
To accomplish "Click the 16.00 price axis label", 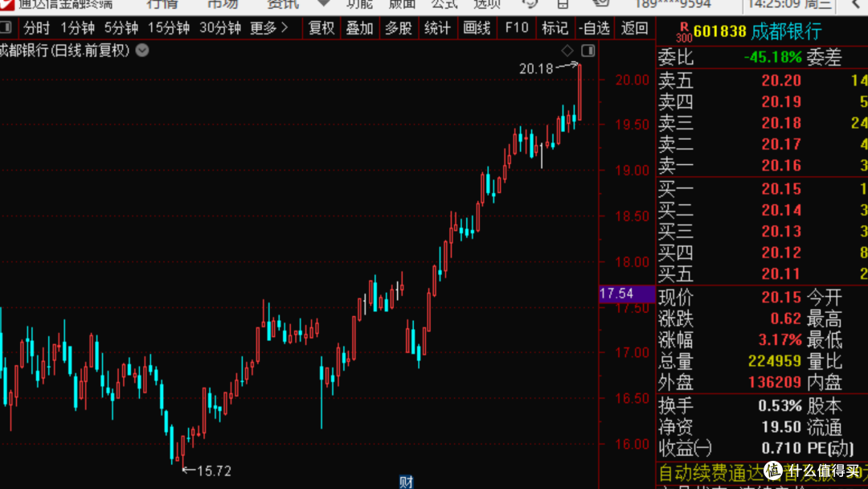I will 633,445.
